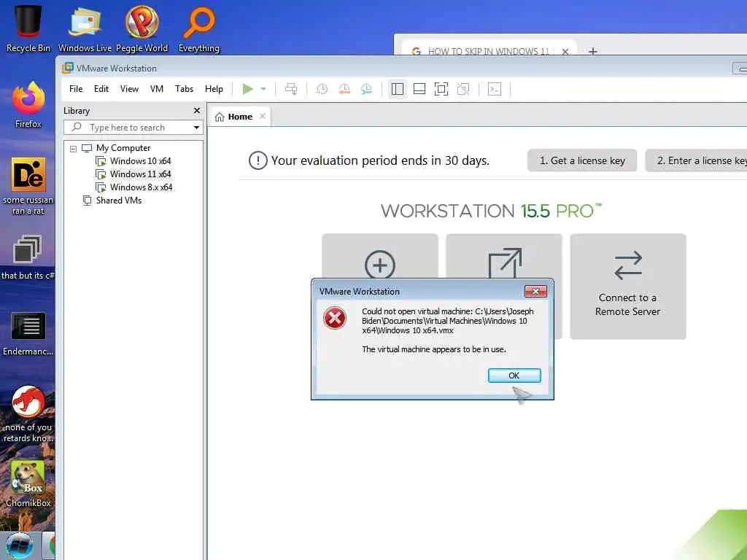The height and width of the screenshot is (560, 747).
Task: Click the console view toolbar icon
Action: tap(495, 89)
